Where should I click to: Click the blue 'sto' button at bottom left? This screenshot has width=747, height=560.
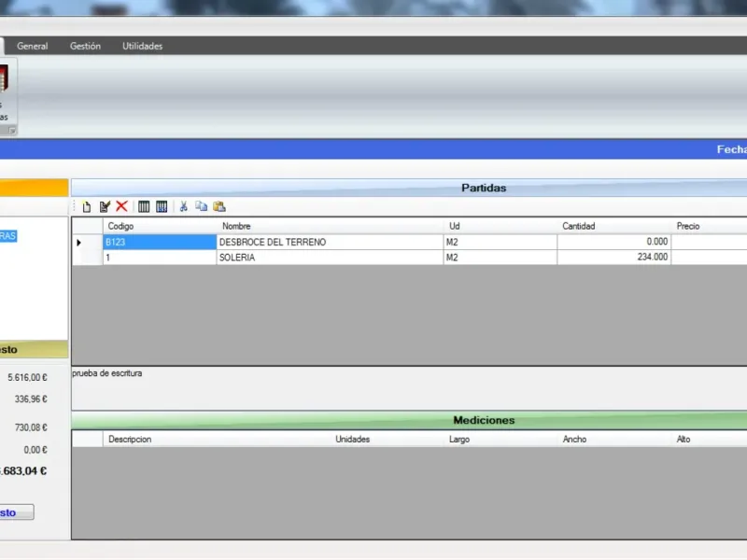tap(17, 512)
